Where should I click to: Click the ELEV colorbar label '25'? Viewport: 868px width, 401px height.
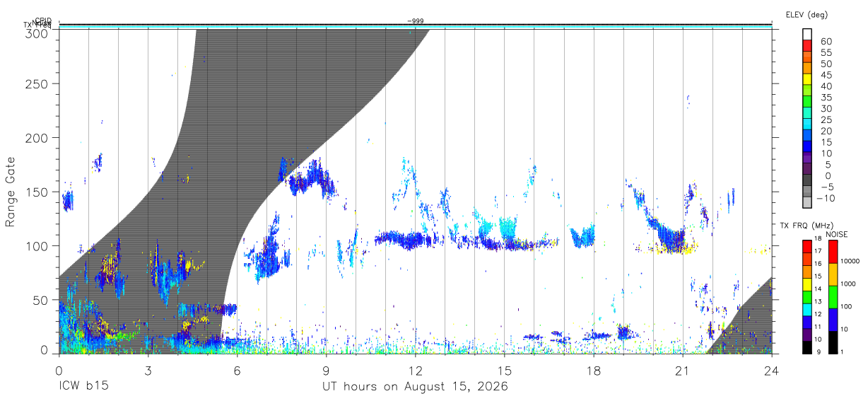826,120
